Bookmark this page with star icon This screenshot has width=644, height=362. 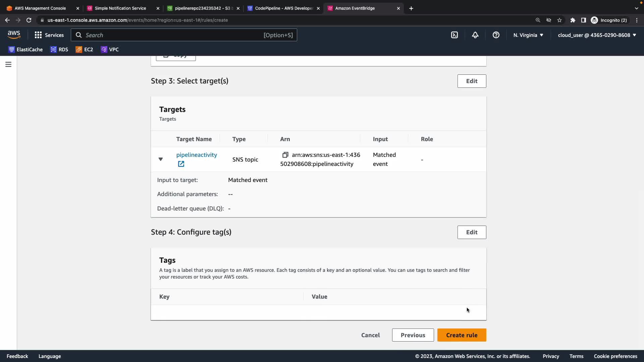[x=559, y=20]
